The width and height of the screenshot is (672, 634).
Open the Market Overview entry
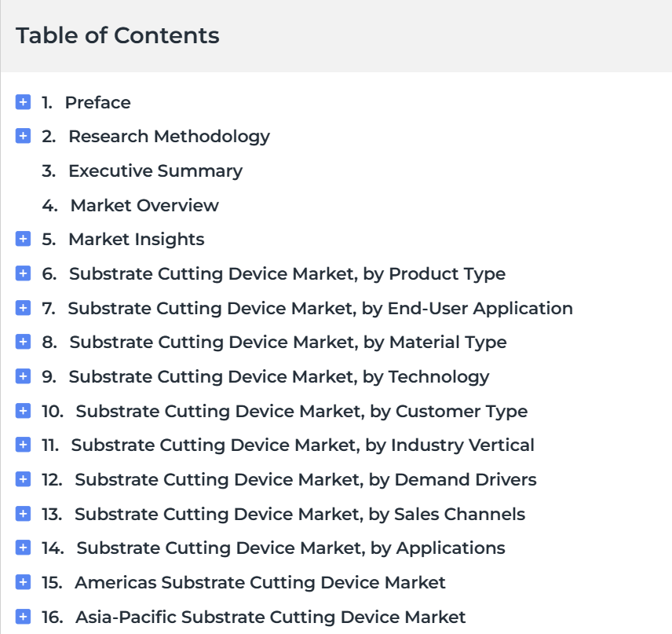[144, 206]
